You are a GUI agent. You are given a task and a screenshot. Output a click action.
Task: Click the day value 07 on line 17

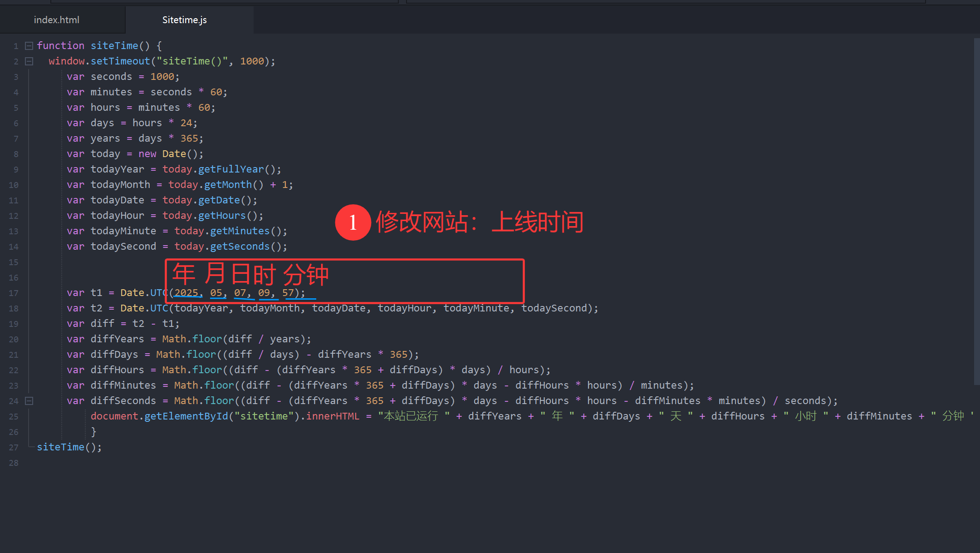pyautogui.click(x=240, y=293)
